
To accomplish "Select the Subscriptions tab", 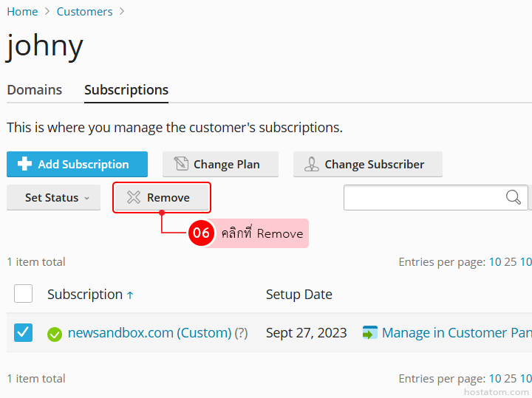I will click(x=126, y=90).
